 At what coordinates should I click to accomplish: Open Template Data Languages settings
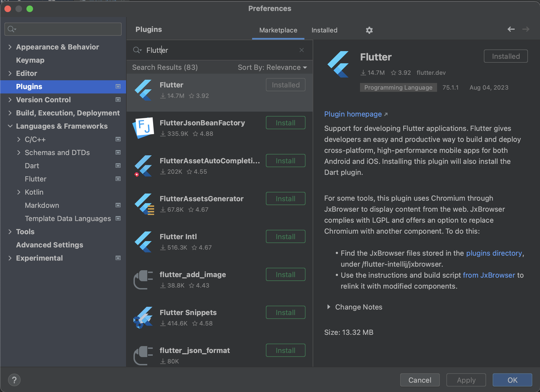[x=68, y=219]
